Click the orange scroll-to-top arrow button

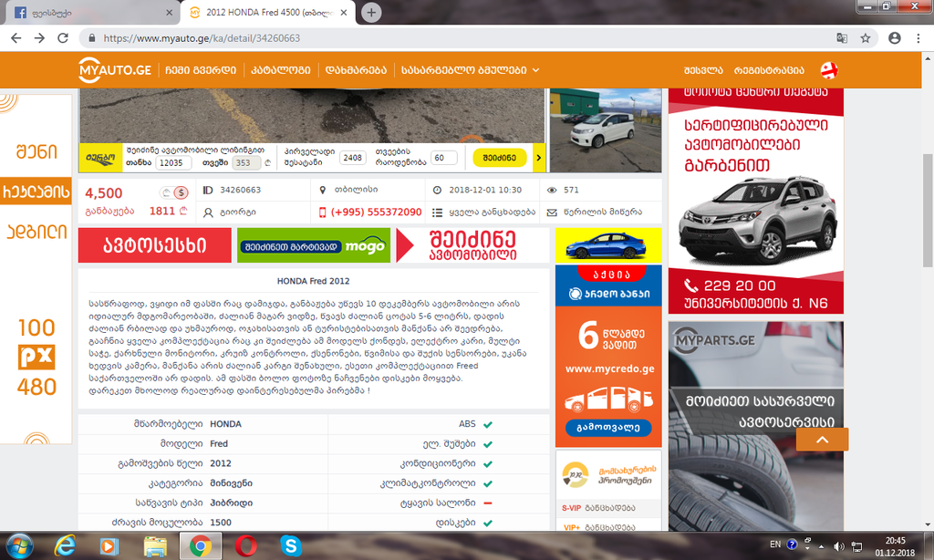pyautogui.click(x=822, y=440)
